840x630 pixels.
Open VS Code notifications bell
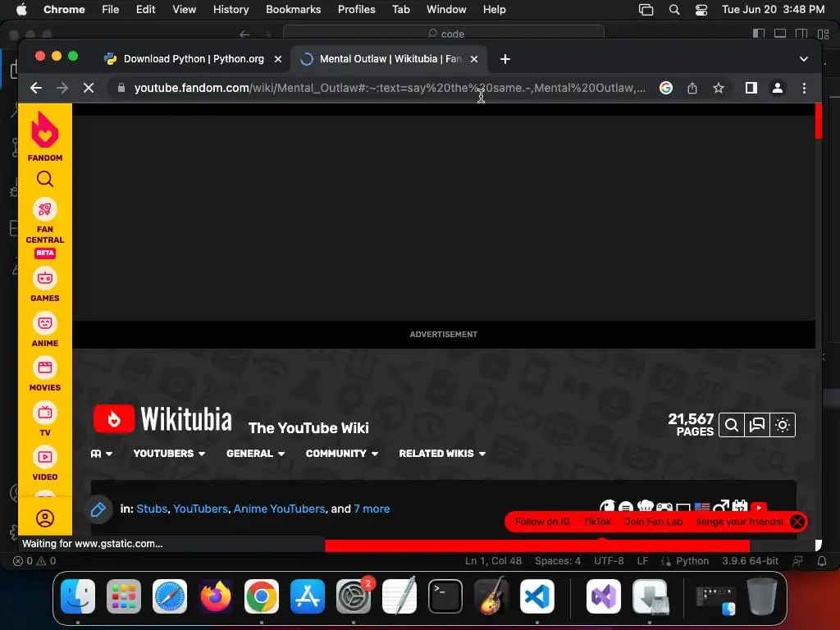tap(821, 561)
